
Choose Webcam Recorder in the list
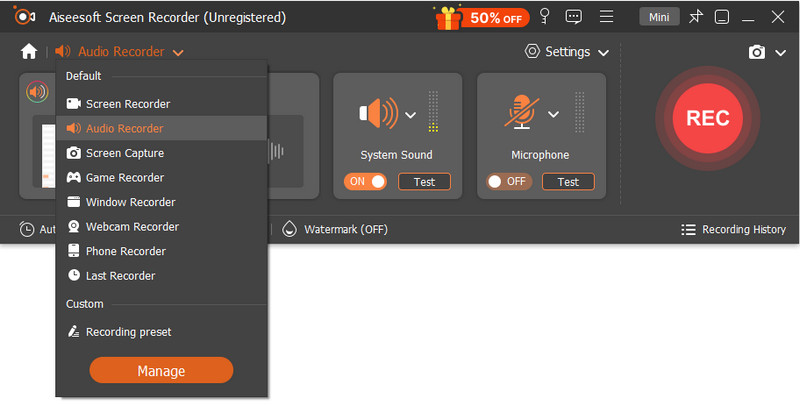132,227
